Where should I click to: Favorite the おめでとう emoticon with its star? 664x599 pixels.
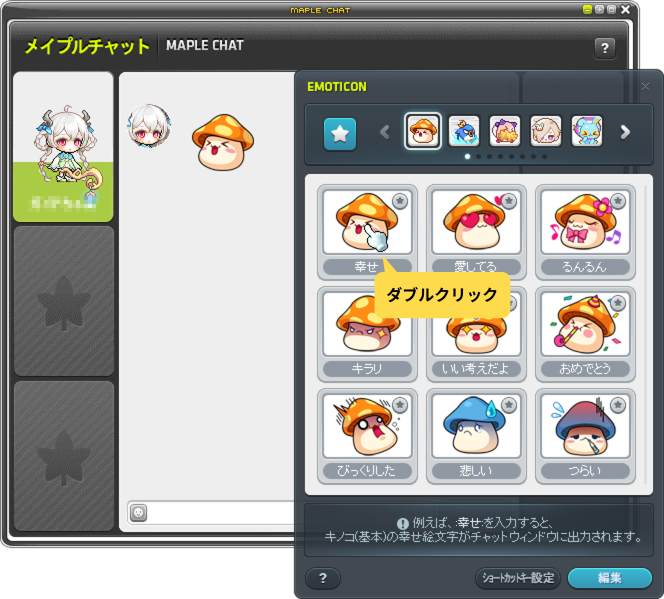tap(618, 303)
